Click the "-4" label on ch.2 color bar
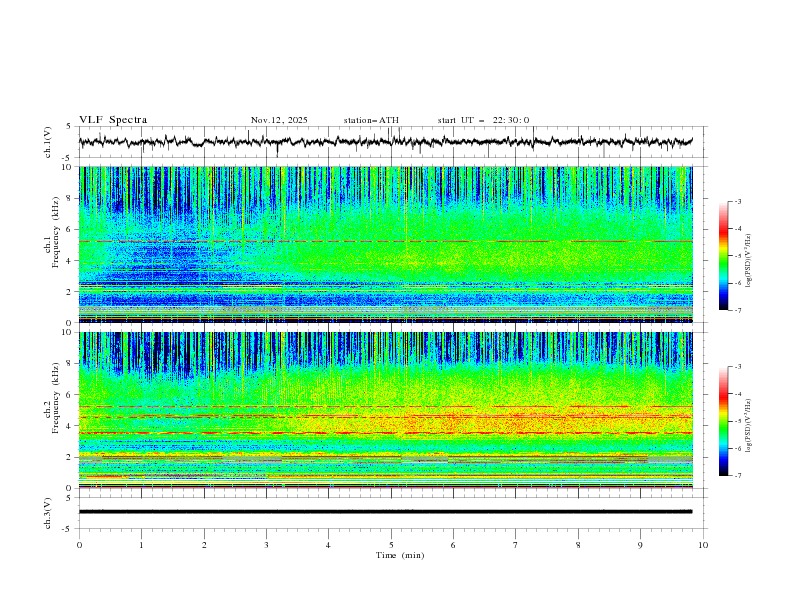The image size is (792, 612). (738, 394)
